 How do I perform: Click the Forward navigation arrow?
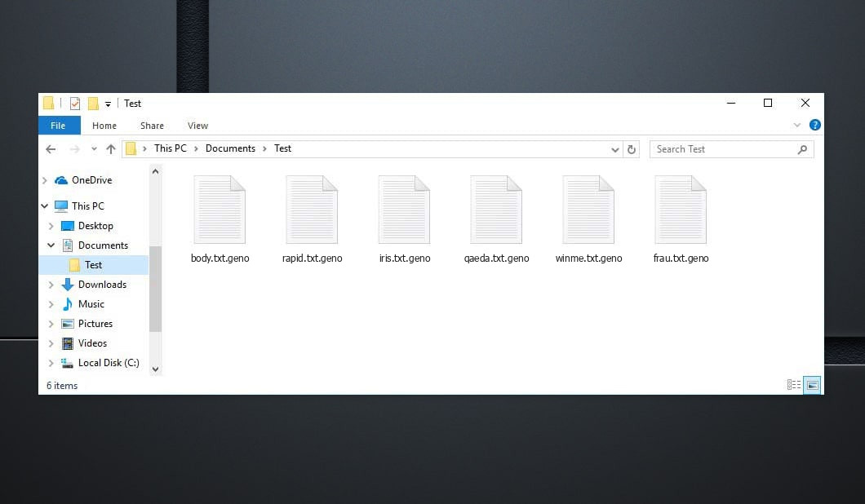click(74, 149)
